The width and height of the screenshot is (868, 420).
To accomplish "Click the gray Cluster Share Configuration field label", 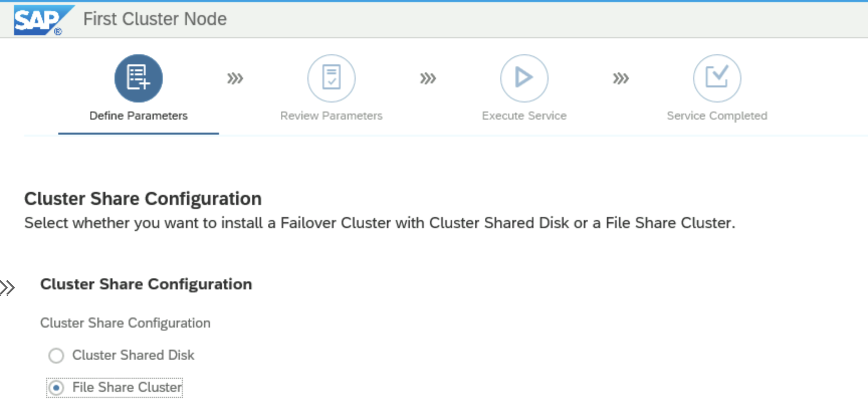I will 125,323.
